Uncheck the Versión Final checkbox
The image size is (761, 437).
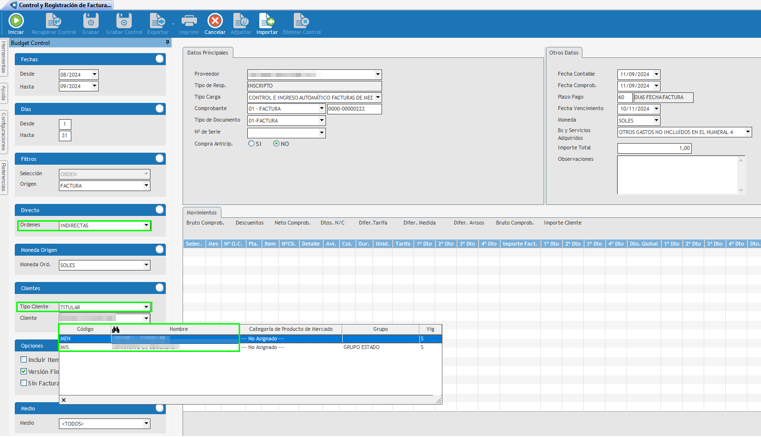click(x=23, y=371)
